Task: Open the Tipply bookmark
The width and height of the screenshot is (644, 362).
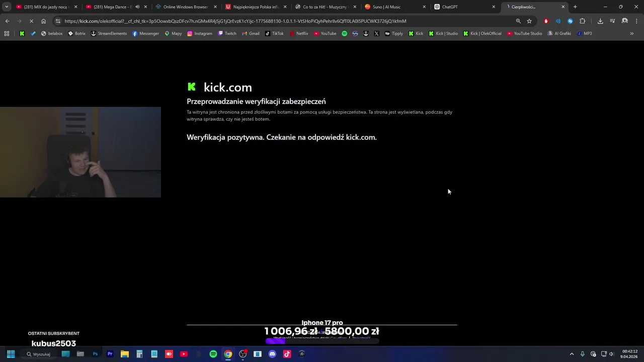Action: 394,34
